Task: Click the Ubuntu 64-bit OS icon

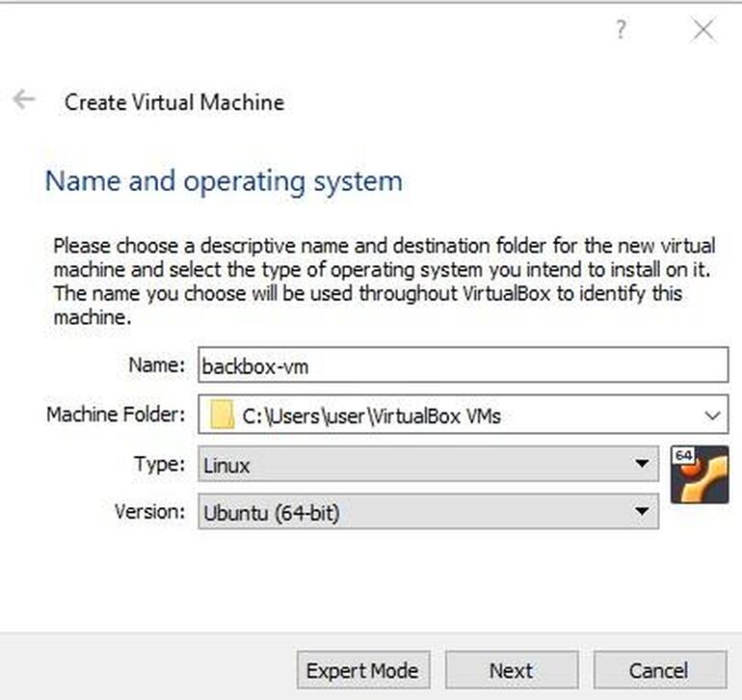Action: (x=700, y=475)
